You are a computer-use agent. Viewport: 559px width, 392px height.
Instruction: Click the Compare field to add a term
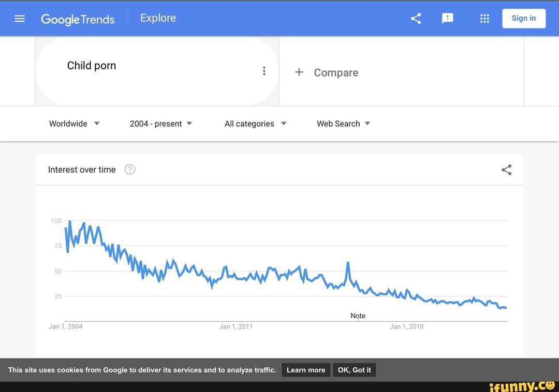click(336, 73)
